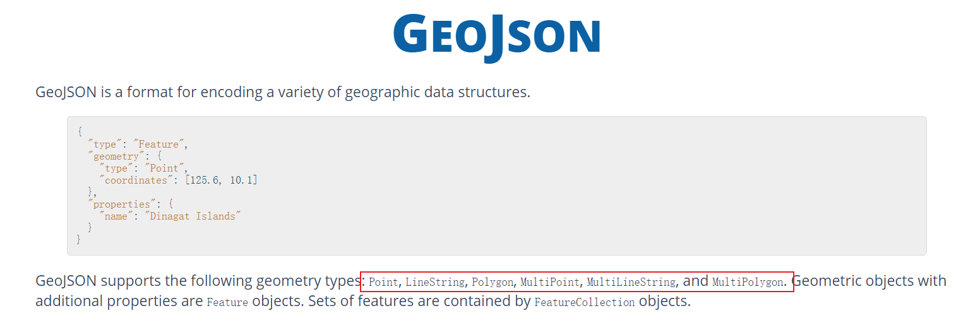Click the "type": "Feature" code line
Image resolution: width=980 pixels, height=325 pixels.
tap(138, 145)
